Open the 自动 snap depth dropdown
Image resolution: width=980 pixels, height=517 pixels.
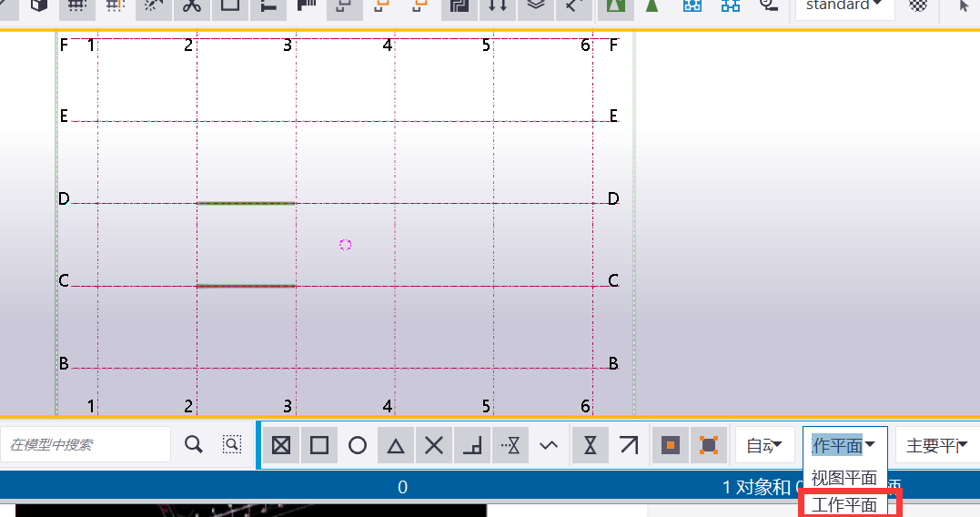pos(764,445)
